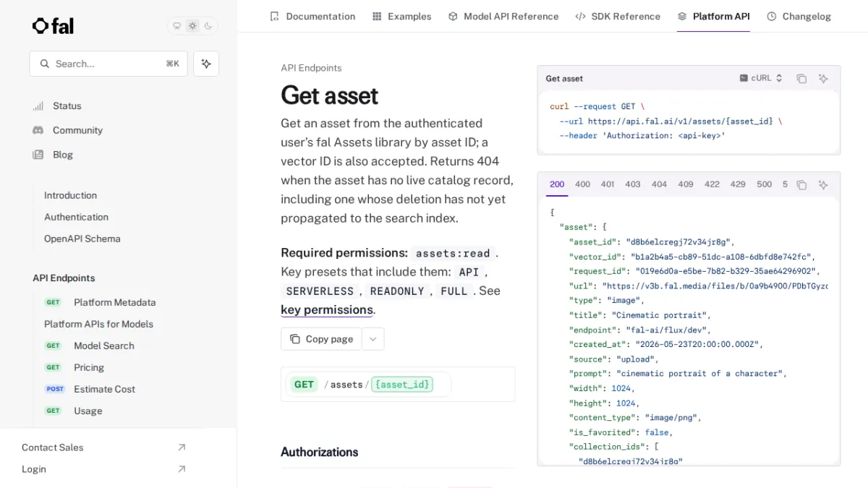The image size is (868, 488).
Task: Click the Community Discord icon
Action: [x=38, y=130]
